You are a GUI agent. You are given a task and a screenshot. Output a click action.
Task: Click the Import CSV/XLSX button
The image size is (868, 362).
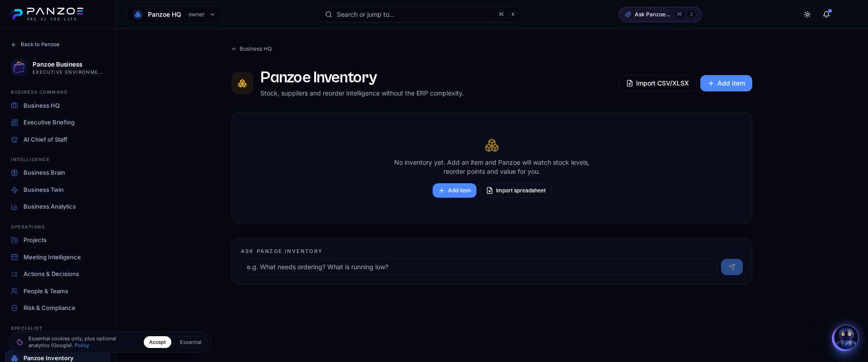coord(657,83)
